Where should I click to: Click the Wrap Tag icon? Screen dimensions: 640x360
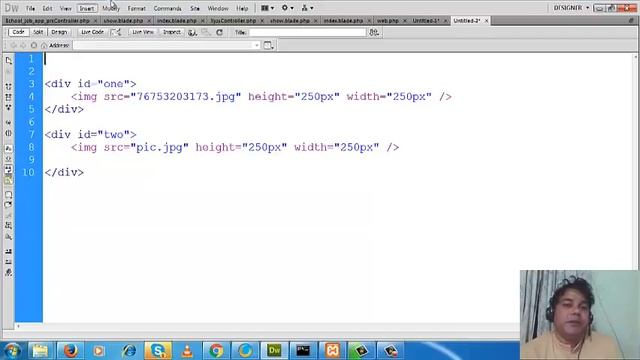(x=9, y=215)
